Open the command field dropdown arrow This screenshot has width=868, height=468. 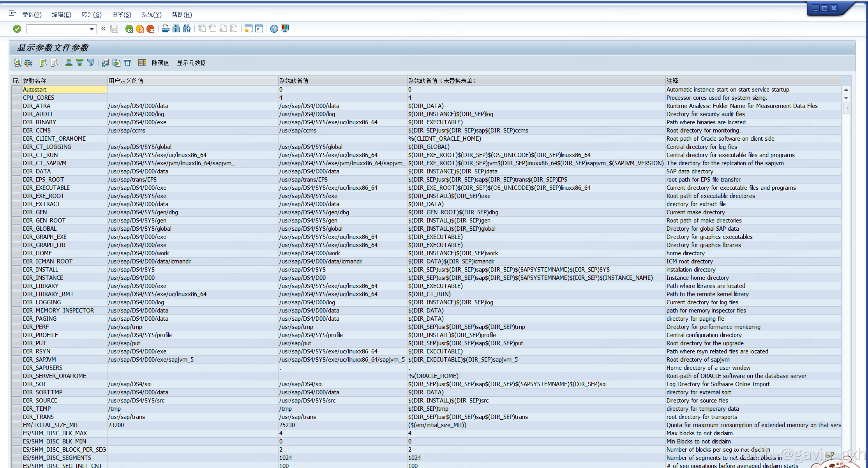[x=91, y=28]
